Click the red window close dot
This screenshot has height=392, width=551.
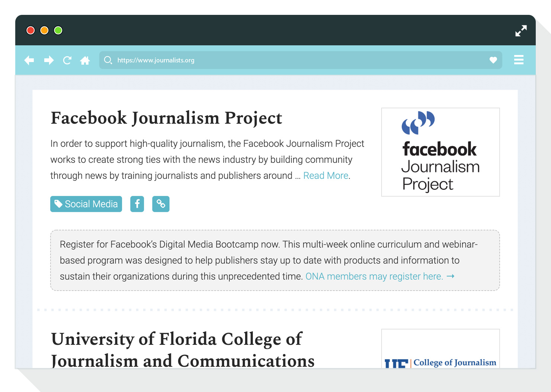pyautogui.click(x=30, y=30)
